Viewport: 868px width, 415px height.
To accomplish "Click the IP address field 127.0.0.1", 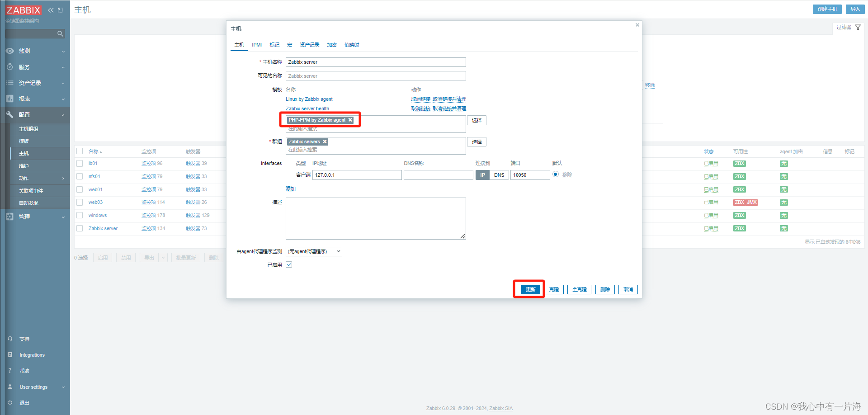I will 357,175.
